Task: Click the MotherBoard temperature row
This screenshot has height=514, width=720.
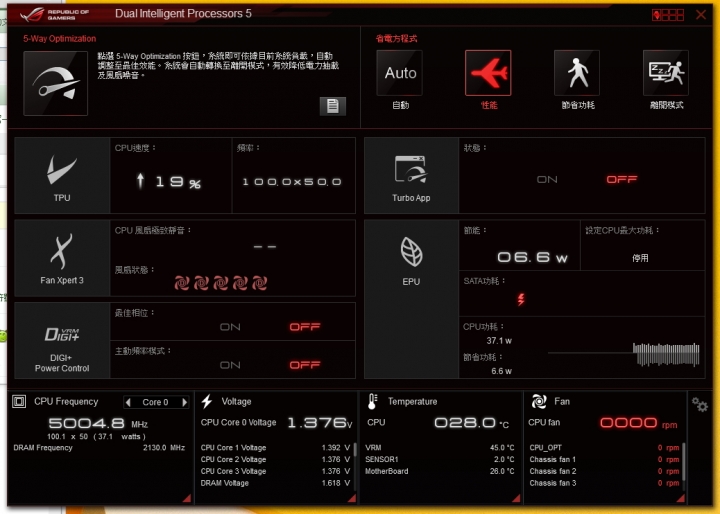Action: click(x=440, y=471)
